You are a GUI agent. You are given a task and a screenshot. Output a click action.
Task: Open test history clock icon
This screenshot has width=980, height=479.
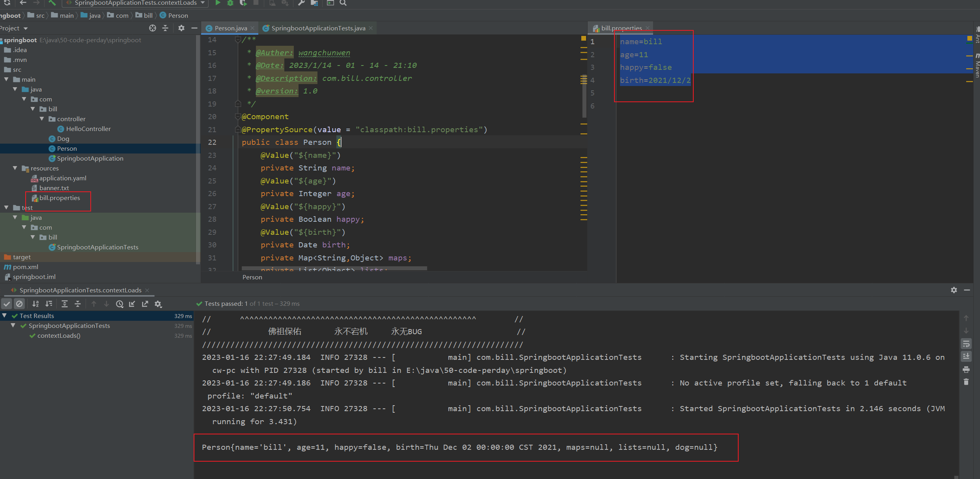[119, 304]
